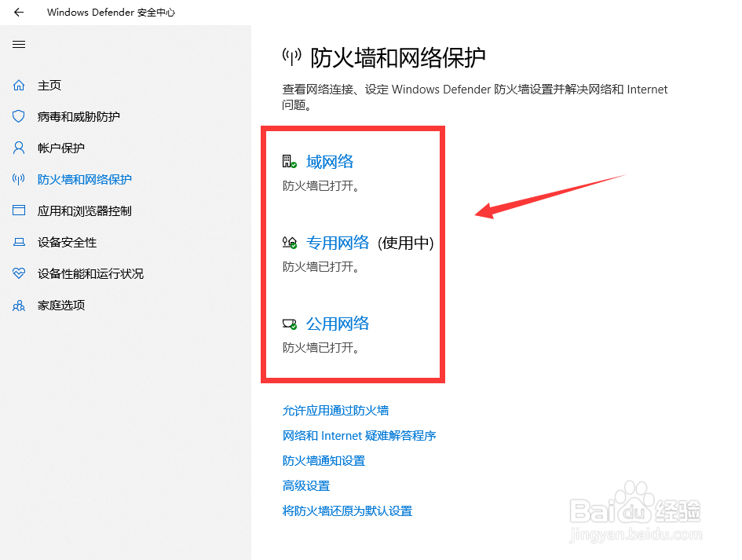
Task: Open 公用网络 firewall settings
Action: [338, 324]
